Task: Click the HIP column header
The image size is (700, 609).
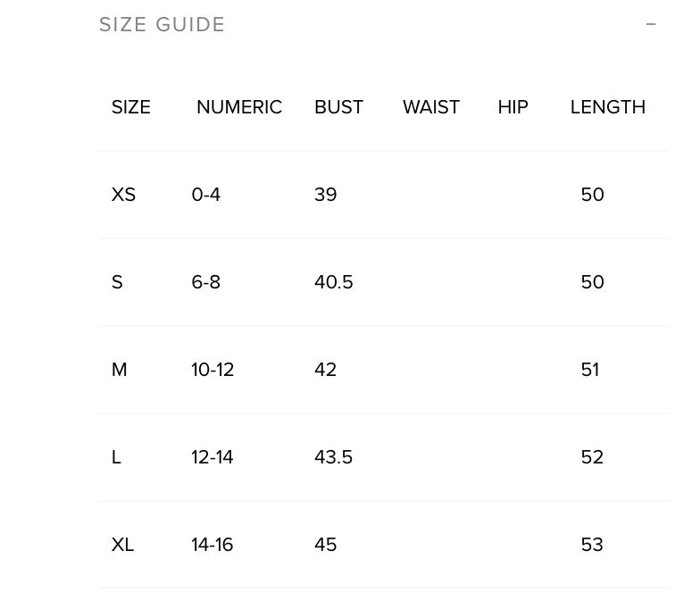Action: click(512, 107)
